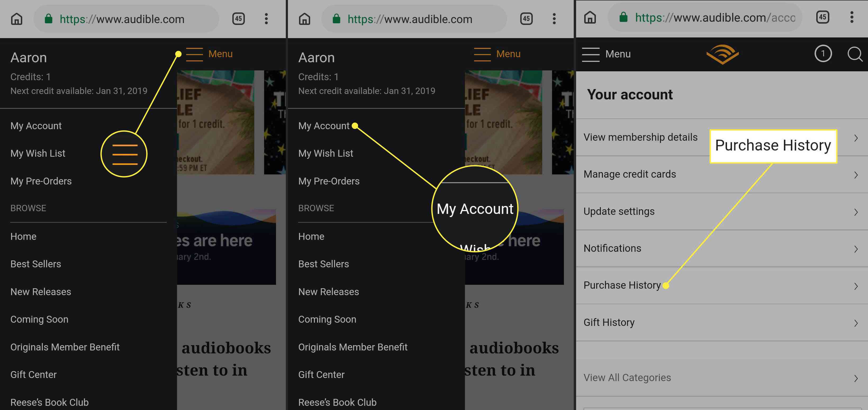Select Home in the middle panel menu

pyautogui.click(x=311, y=237)
